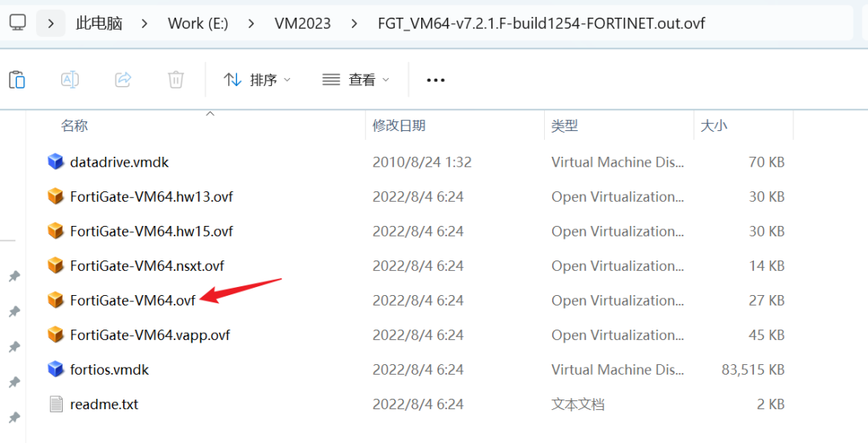Select the FortiGate-VM64.ovf file icon
This screenshot has height=443, width=868.
click(x=55, y=300)
